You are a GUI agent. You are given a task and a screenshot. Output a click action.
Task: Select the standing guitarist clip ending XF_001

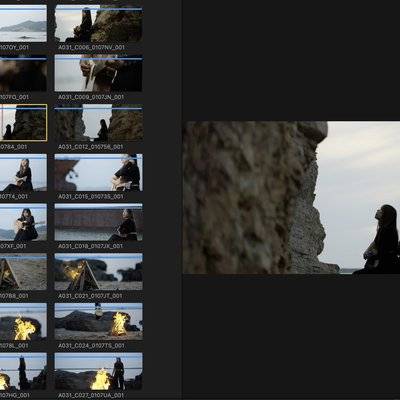pos(23,222)
